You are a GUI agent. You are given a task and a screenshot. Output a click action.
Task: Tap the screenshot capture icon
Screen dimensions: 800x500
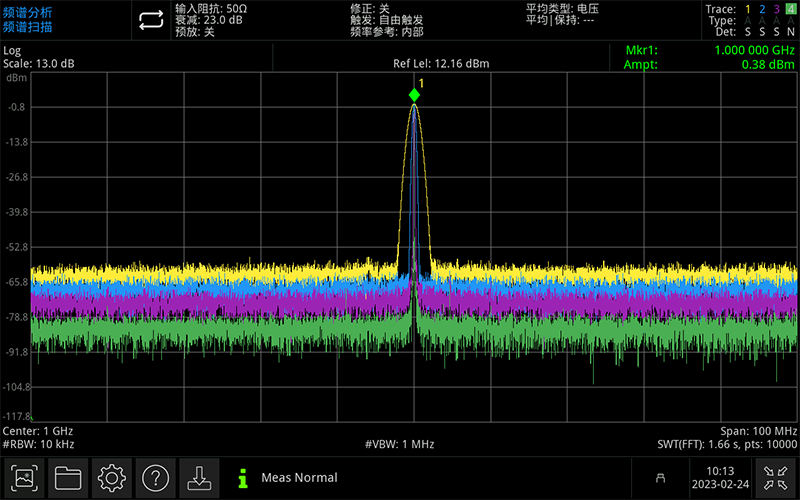coord(26,477)
